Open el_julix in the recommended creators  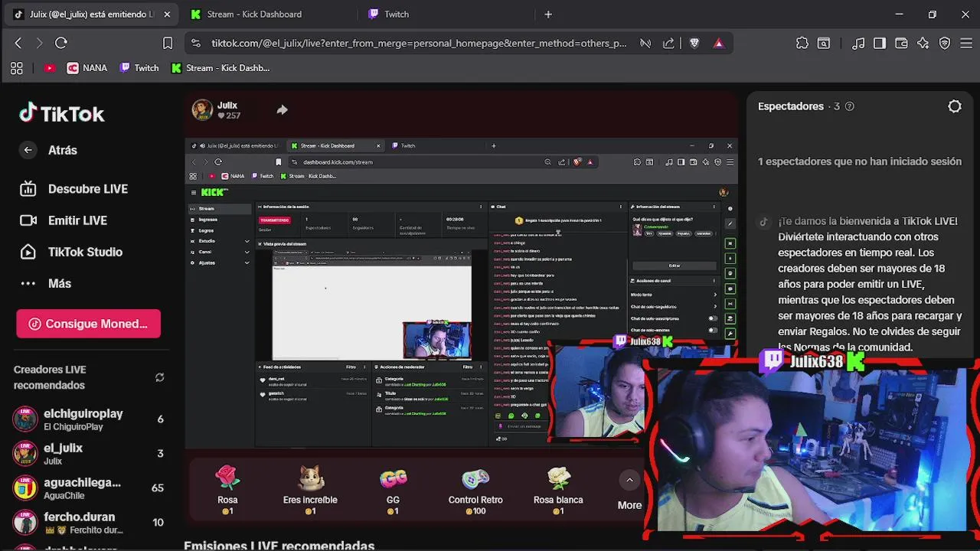(88, 454)
